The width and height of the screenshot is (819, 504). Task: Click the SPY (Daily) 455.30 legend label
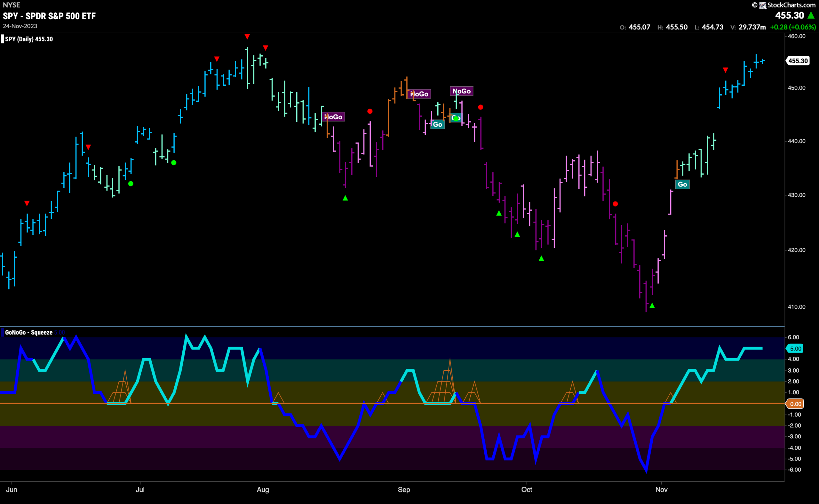click(29, 39)
